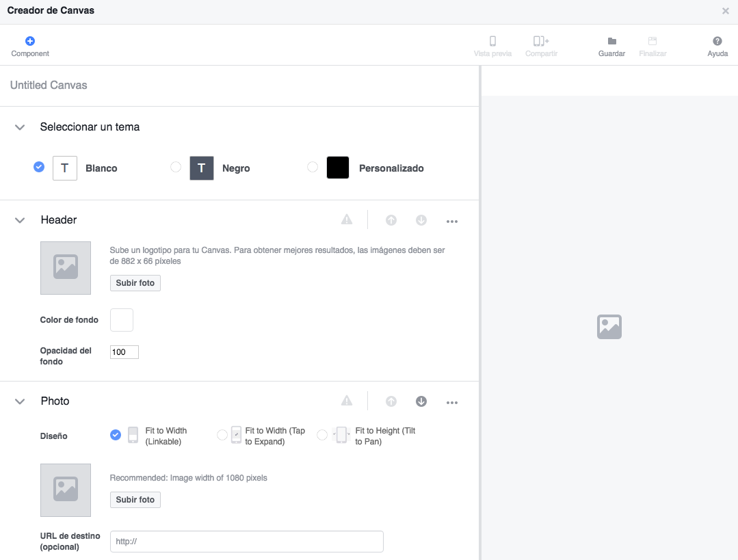The height and width of the screenshot is (560, 738).
Task: Collapse the Header section
Action: [19, 219]
